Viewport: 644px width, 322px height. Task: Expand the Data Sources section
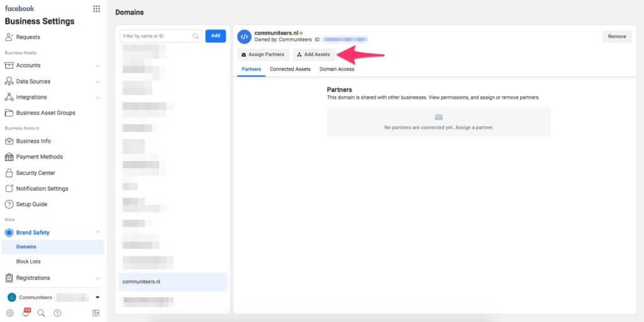point(97,82)
